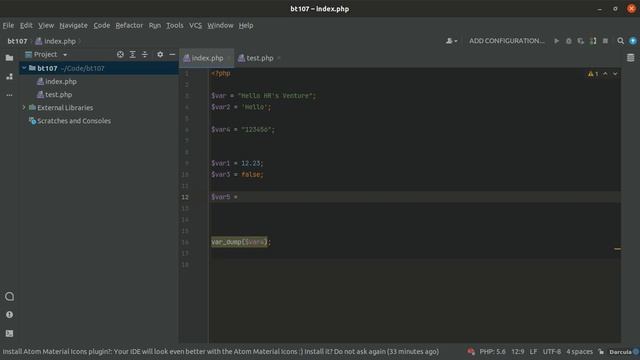Screen dimensions: 640x360
Task: Open the Problems icon in left sidebar
Action: [x=9, y=315]
